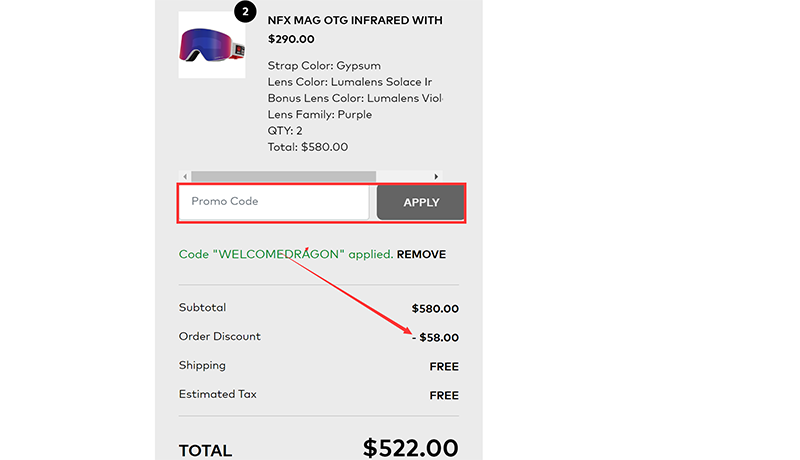Open the NFX MAG OTG product title
The image size is (800, 460).
pyautogui.click(x=355, y=20)
